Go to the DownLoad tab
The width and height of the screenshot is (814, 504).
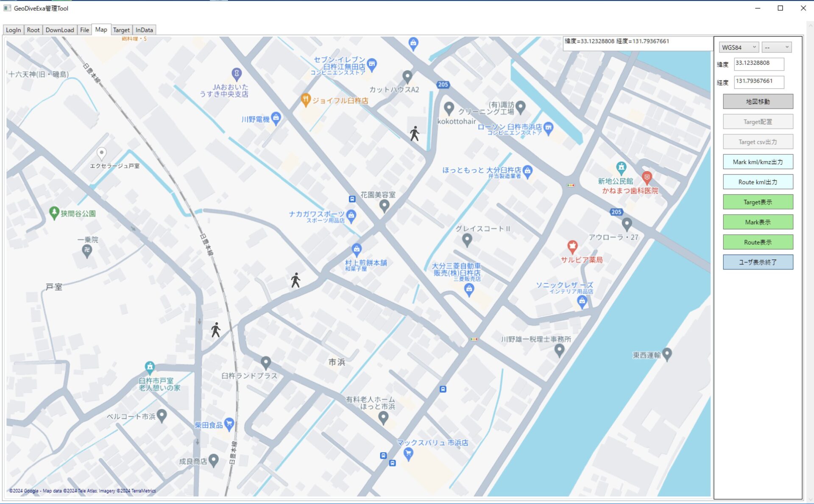60,30
